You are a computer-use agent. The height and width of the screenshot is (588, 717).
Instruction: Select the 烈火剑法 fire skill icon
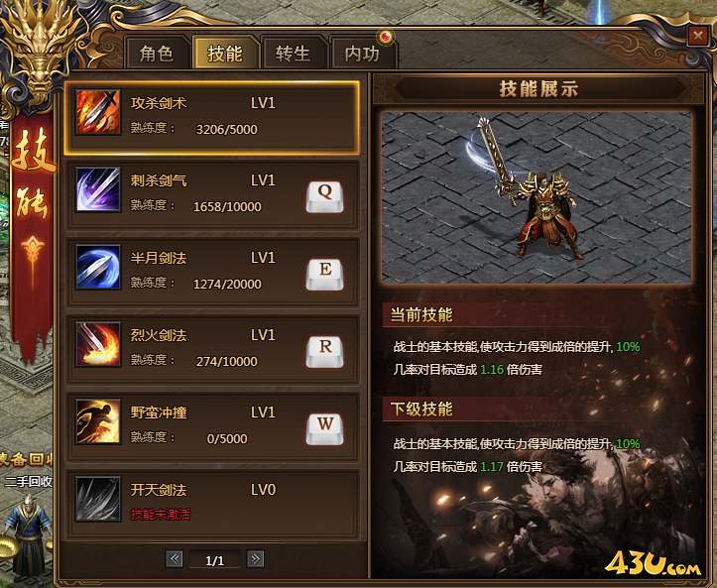point(98,344)
